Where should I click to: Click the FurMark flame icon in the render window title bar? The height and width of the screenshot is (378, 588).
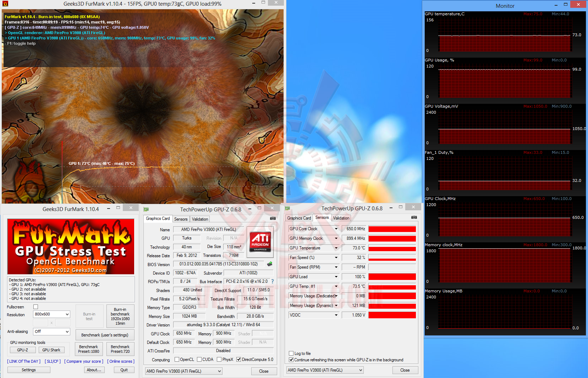click(5, 4)
